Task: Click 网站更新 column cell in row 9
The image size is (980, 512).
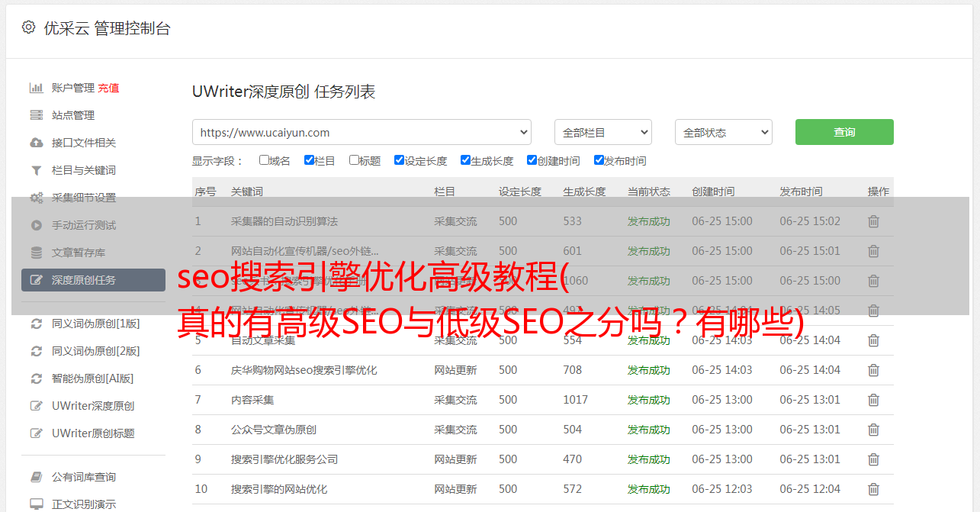Action: [455, 459]
